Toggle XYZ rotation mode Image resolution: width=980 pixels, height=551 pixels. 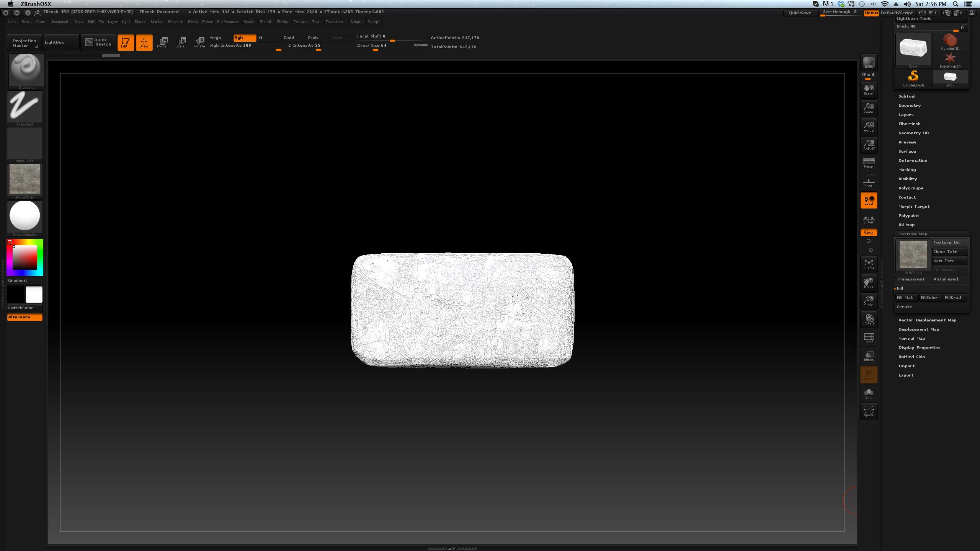point(869,233)
